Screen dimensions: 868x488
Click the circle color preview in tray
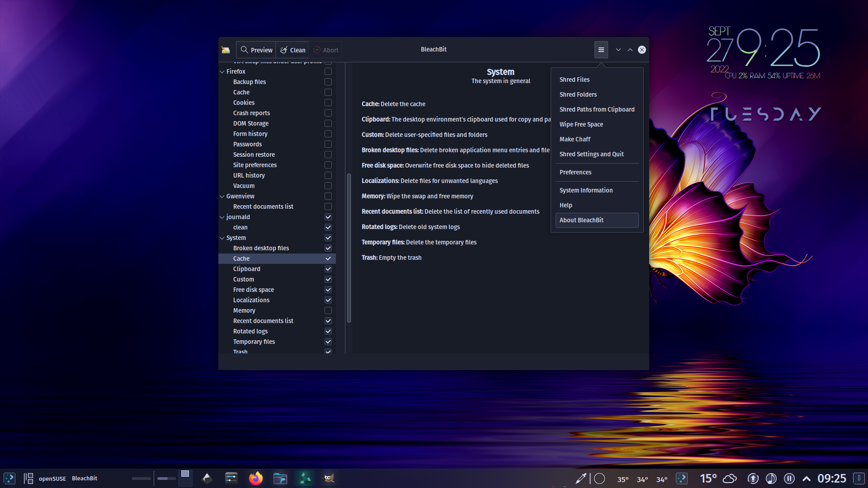599,479
